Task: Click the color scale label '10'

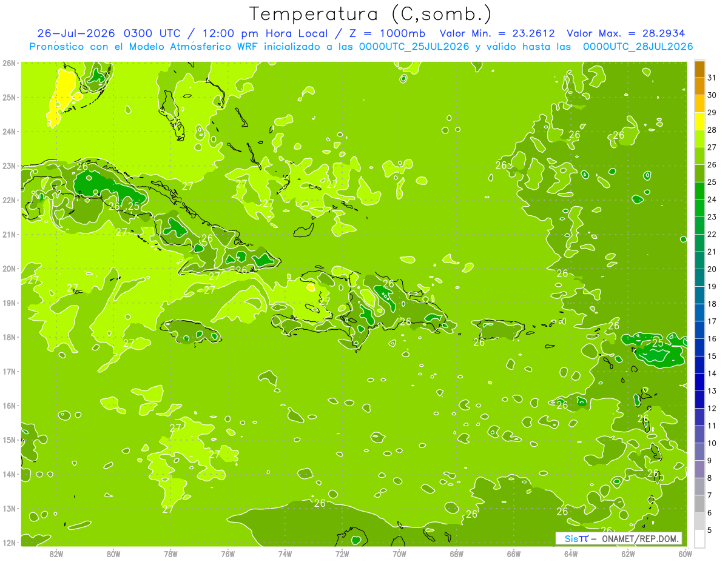Action: [712, 443]
